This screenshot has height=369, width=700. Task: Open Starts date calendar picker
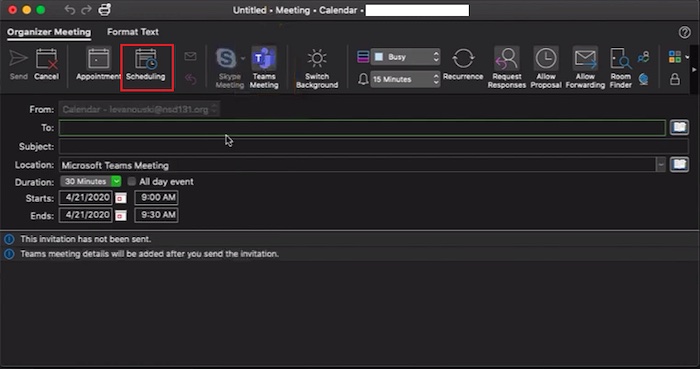[121, 198]
